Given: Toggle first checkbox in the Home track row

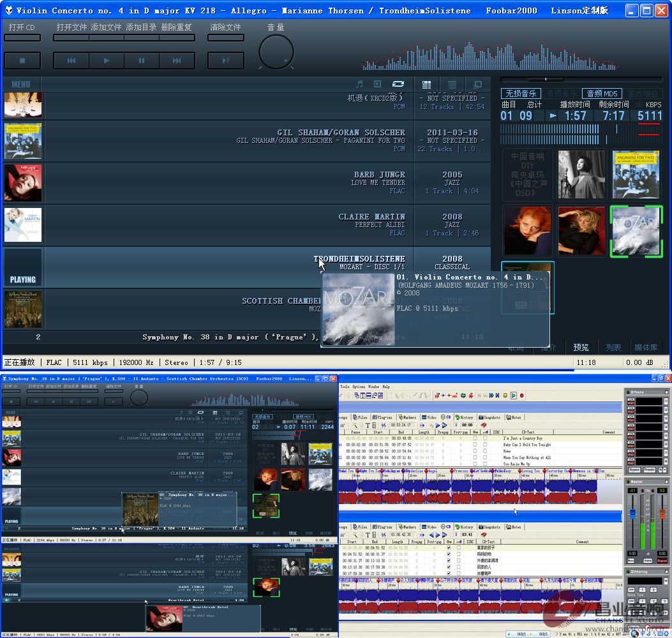Looking at the screenshot, I should click(475, 451).
